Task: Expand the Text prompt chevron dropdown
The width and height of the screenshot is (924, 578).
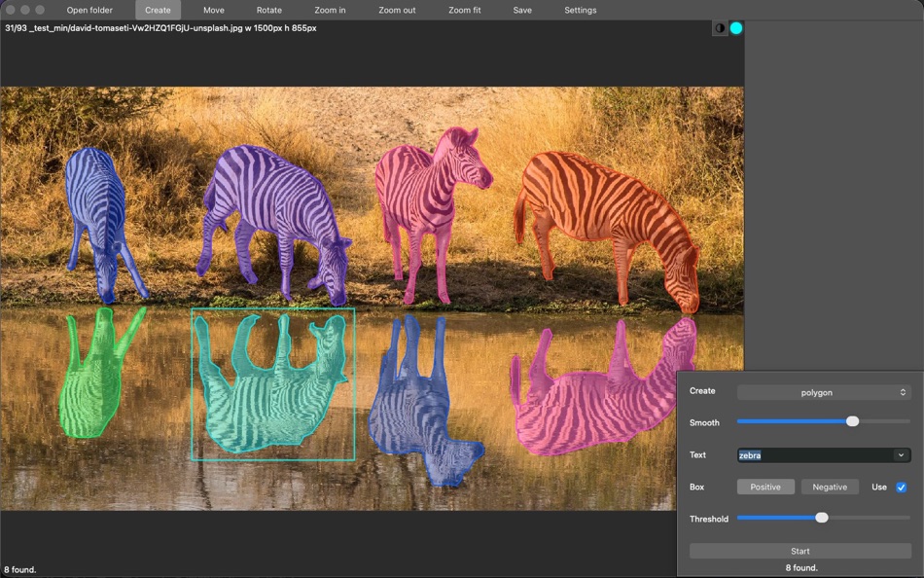Action: click(901, 455)
